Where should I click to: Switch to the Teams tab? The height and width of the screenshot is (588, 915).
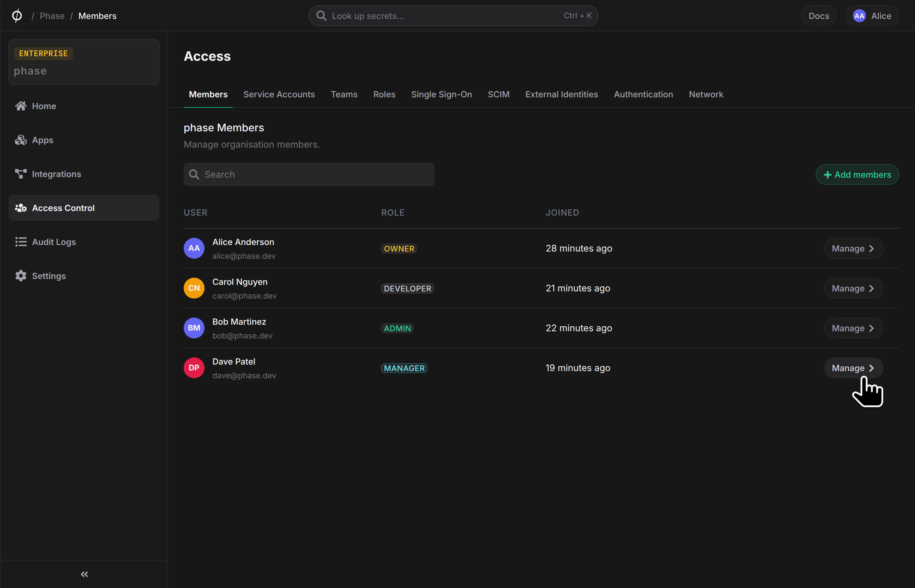pyautogui.click(x=344, y=94)
